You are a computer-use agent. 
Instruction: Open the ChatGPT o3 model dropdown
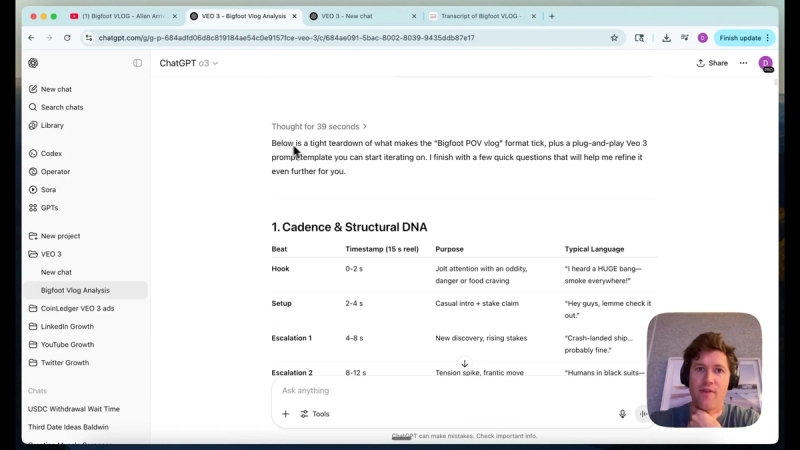(188, 63)
